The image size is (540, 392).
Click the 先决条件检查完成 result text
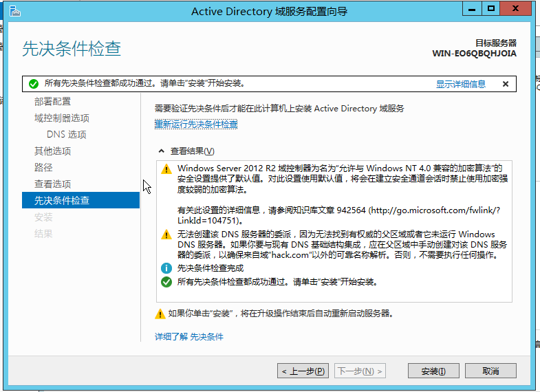click(x=210, y=268)
